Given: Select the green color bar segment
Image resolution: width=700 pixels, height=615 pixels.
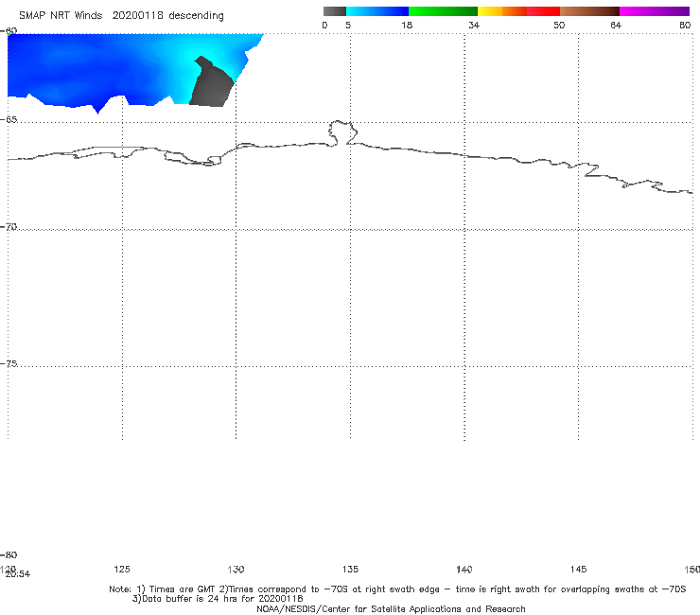Looking at the screenshot, I should click(x=443, y=11).
